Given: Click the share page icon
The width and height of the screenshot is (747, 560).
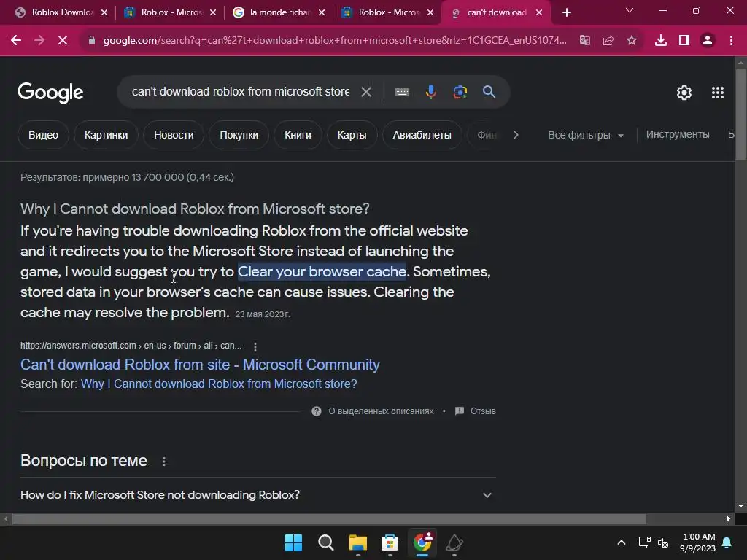Looking at the screenshot, I should [608, 41].
